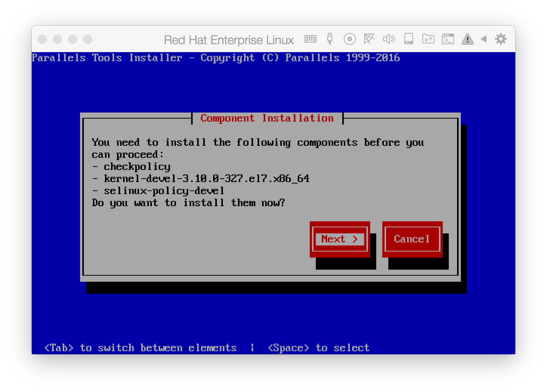This screenshot has height=392, width=547.
Task: Click the Parallels Tools Installer header text
Action: [216, 58]
